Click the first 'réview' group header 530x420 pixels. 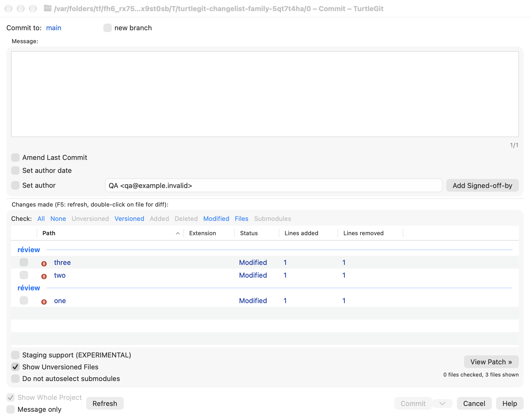tap(29, 250)
